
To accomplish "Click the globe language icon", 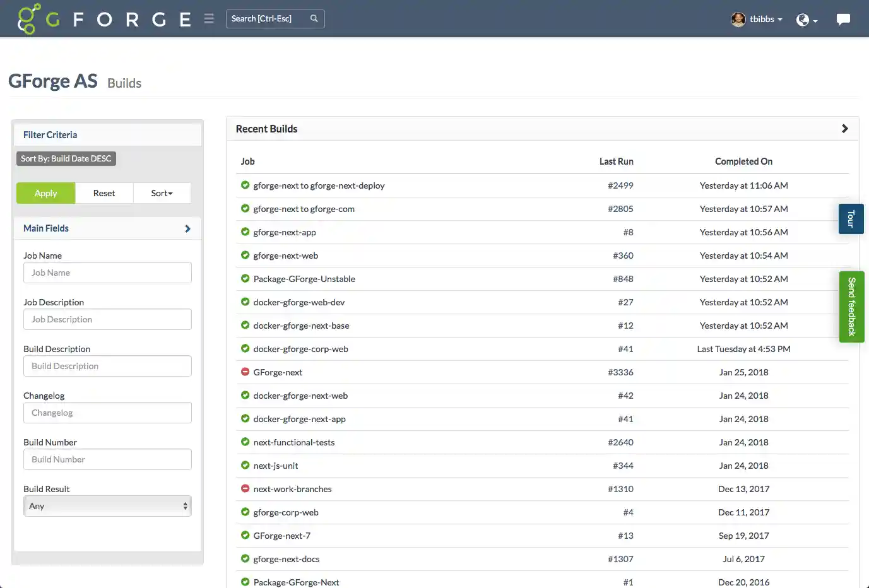I will coord(803,20).
